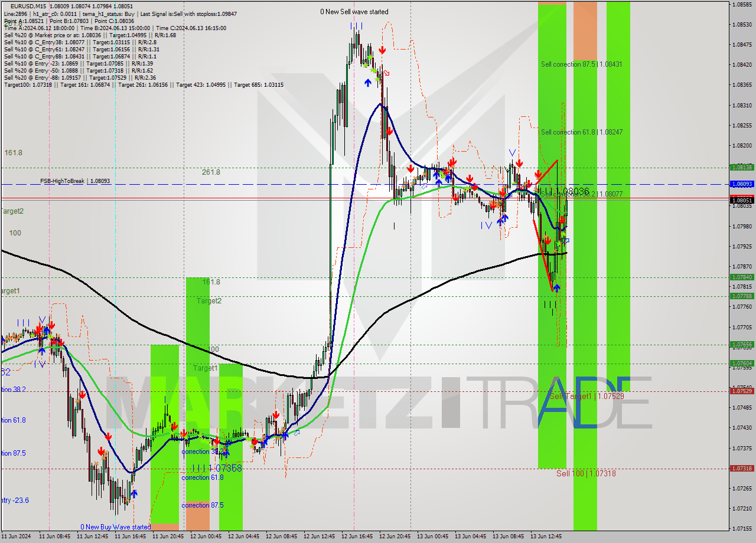Image resolution: width=756 pixels, height=543 pixels.
Task: Click the 1.08200 price scale value
Action: (x=742, y=145)
